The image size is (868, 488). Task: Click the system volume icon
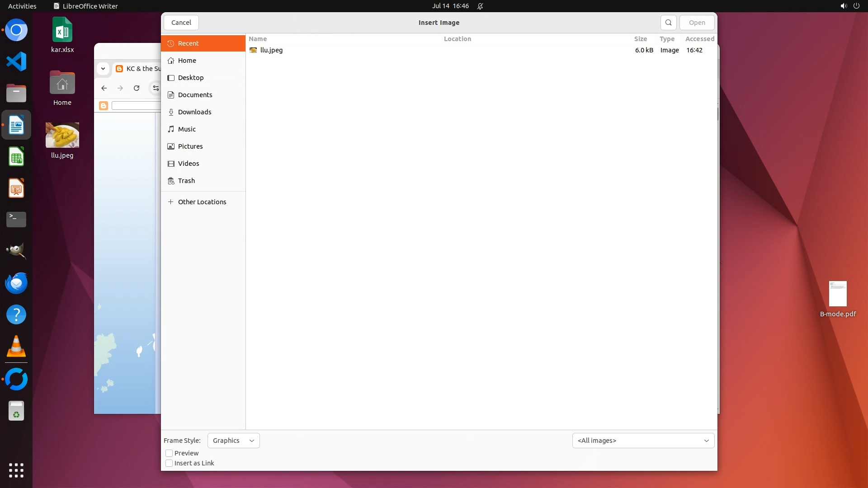point(843,6)
